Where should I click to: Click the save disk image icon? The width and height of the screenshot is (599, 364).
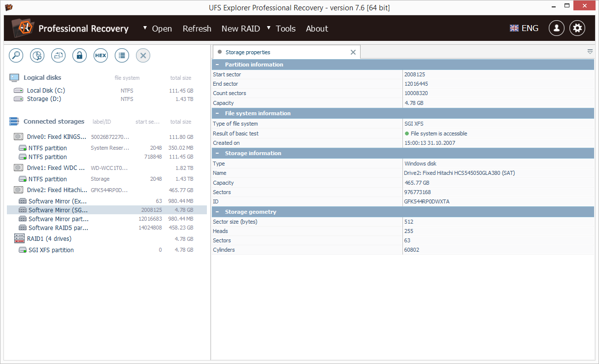coord(59,56)
